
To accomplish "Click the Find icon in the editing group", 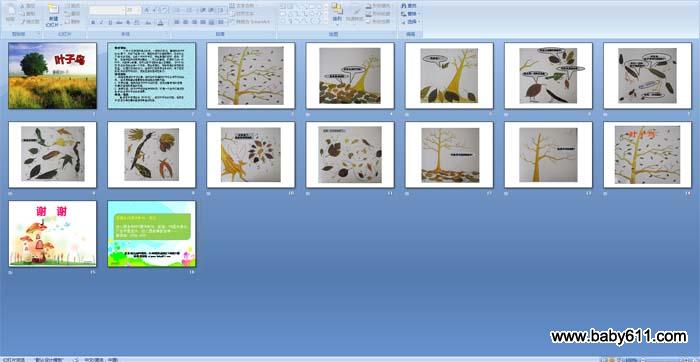I will (x=409, y=6).
